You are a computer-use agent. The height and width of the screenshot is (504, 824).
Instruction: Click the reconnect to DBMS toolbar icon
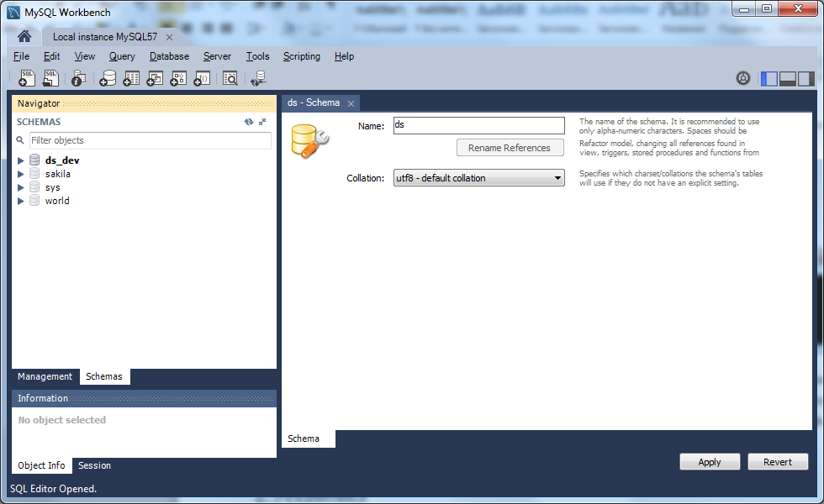click(x=259, y=78)
